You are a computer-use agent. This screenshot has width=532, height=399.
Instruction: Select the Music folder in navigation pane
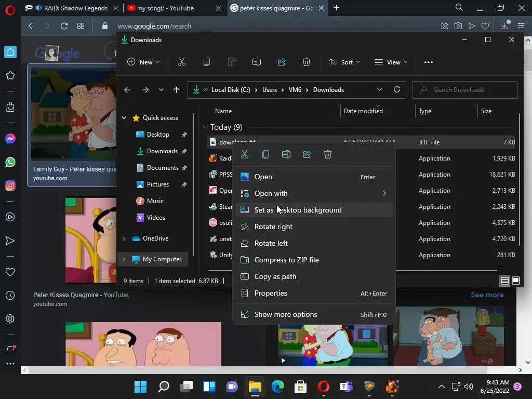[x=155, y=201]
